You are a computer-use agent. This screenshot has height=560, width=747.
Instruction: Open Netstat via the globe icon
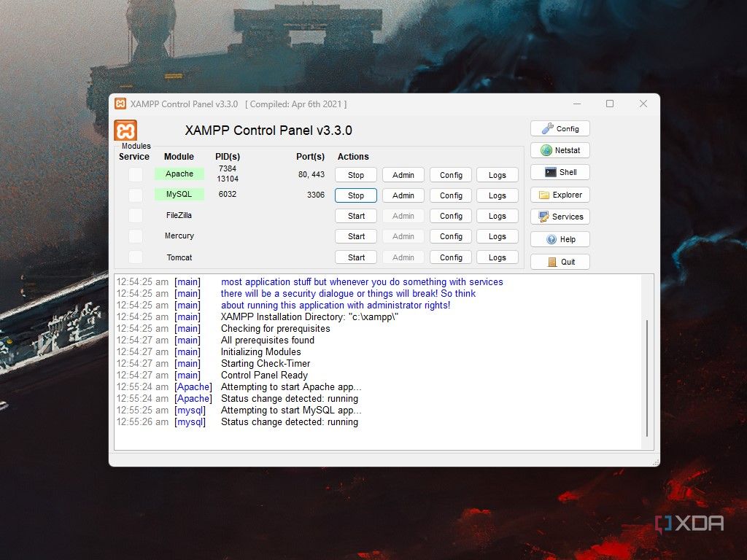click(x=560, y=150)
